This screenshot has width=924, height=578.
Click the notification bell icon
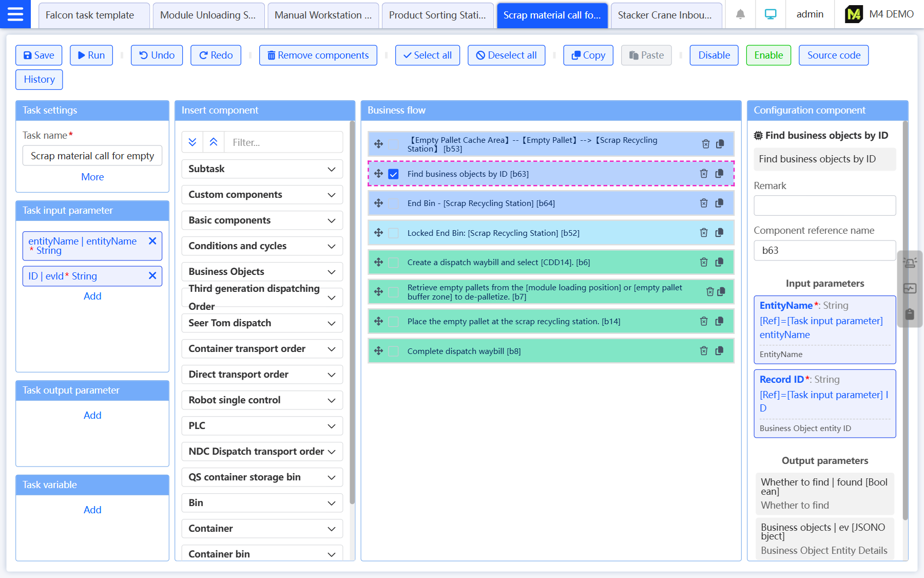click(740, 14)
